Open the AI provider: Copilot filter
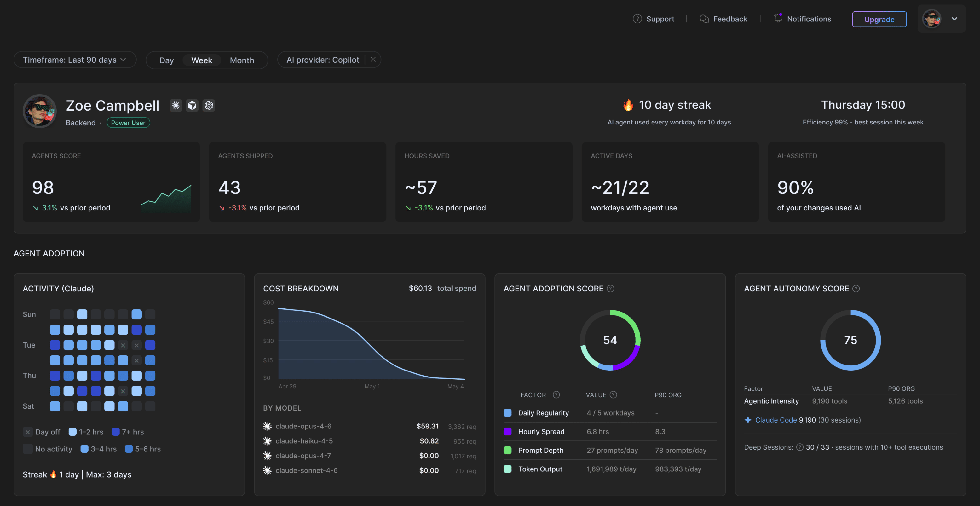980x506 pixels. [x=322, y=60]
